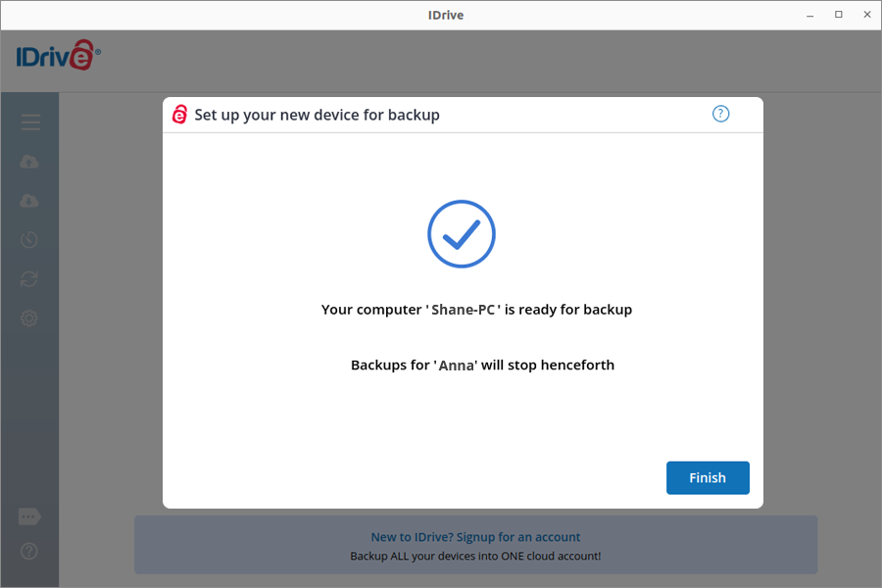
Task: Open the Settings gear icon in sidebar
Action: [29, 318]
